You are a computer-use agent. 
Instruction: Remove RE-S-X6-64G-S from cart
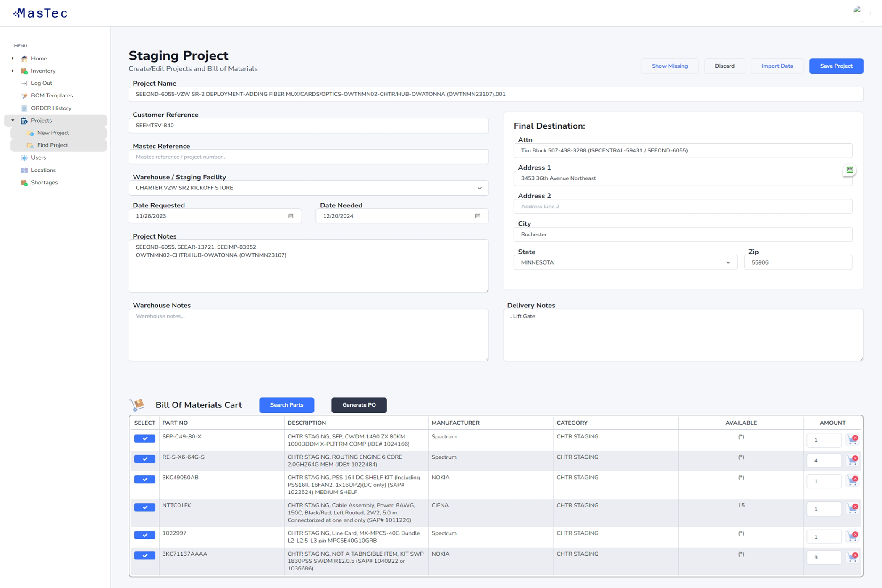[853, 460]
